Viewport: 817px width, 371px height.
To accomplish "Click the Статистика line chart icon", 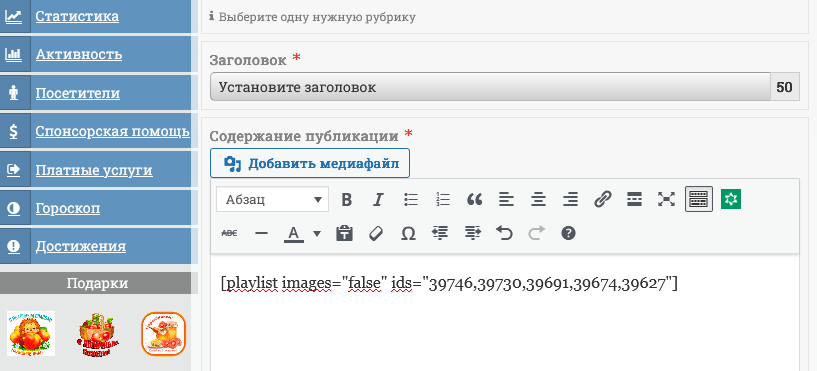I will pyautogui.click(x=14, y=16).
